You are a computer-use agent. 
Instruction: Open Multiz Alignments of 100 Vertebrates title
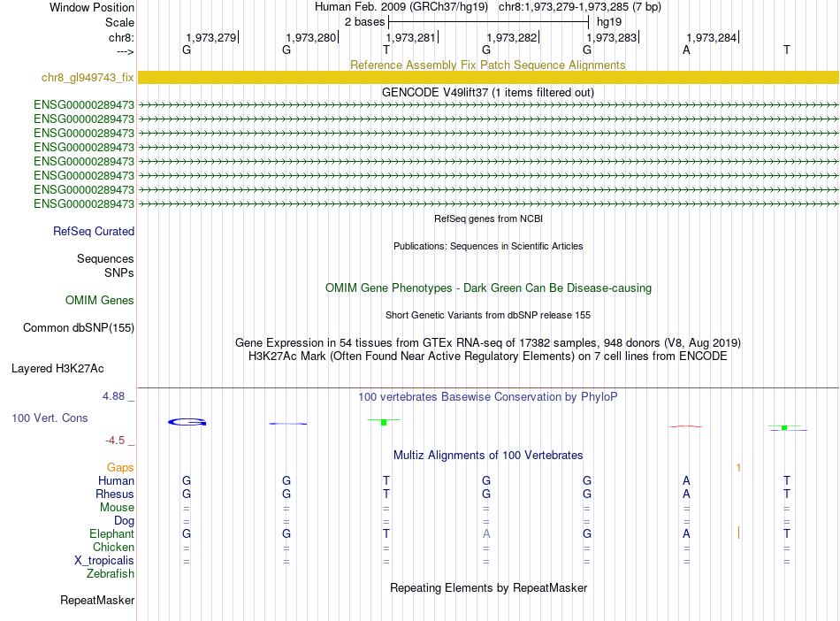tap(487, 455)
